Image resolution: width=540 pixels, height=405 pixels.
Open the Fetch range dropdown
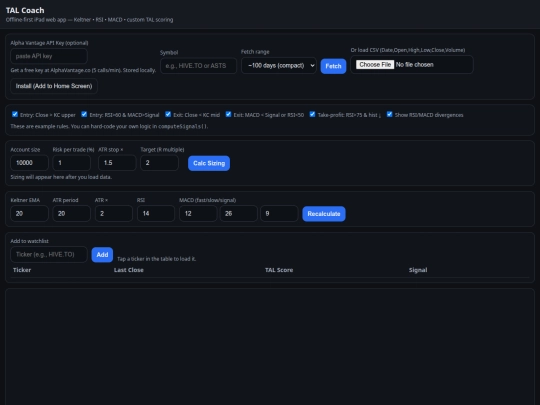[279, 65]
